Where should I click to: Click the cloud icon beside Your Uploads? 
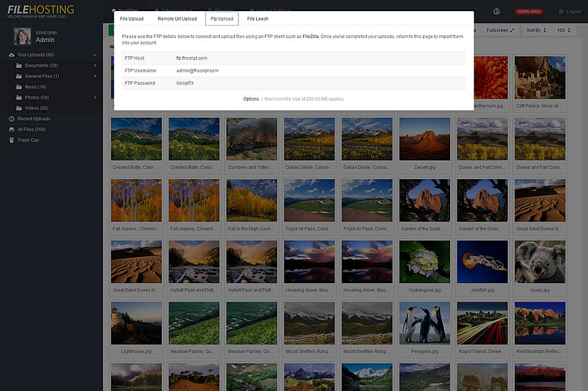click(12, 55)
